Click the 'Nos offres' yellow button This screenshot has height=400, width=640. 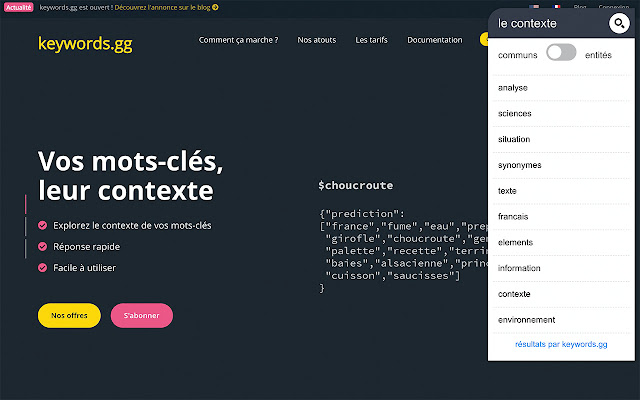pos(69,316)
